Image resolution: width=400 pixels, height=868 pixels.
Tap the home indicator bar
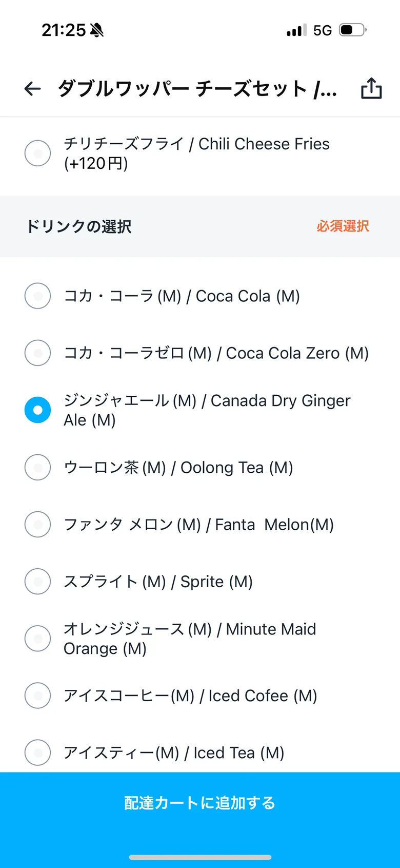click(200, 857)
